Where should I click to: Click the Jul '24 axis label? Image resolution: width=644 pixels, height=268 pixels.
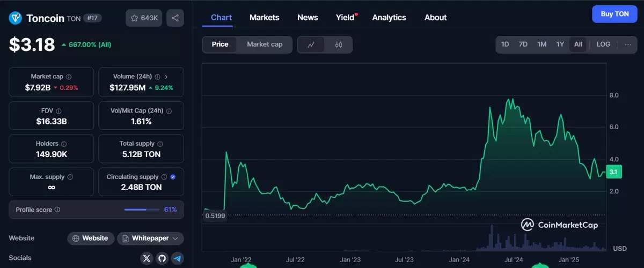coord(515,260)
